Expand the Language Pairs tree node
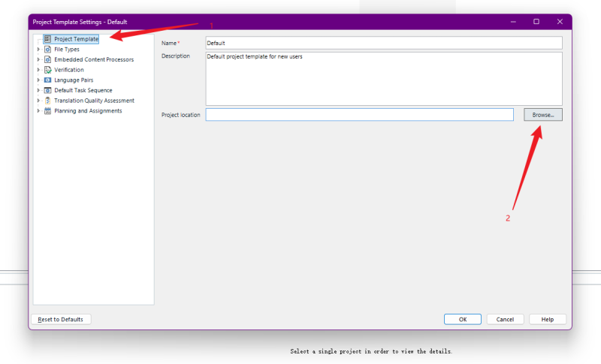601x364 pixels. point(38,80)
